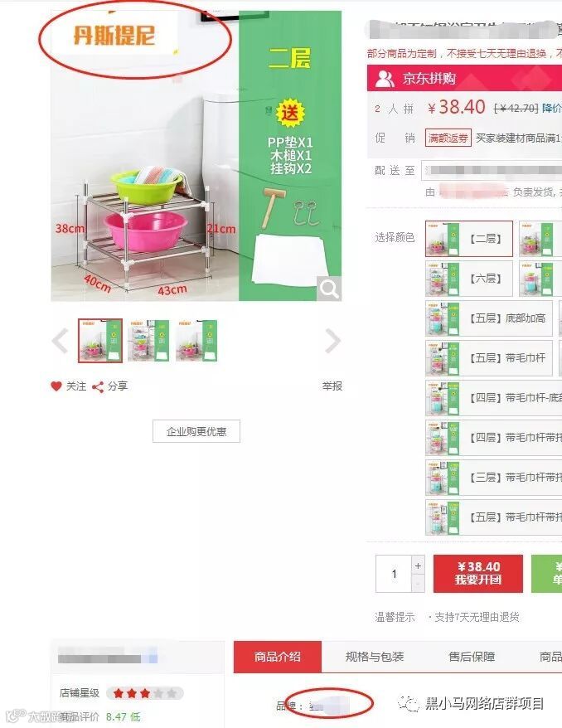Choose the 【五层】底部加高 option

tap(489, 318)
